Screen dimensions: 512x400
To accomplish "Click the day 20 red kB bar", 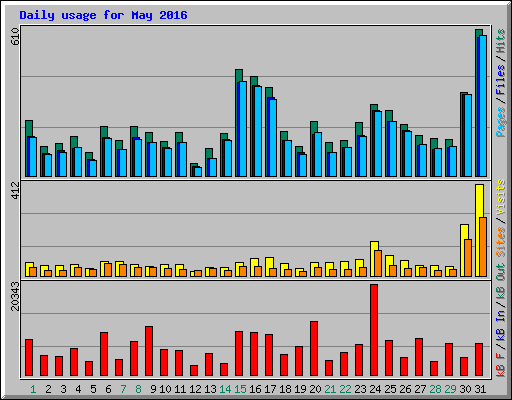I will [x=314, y=349].
